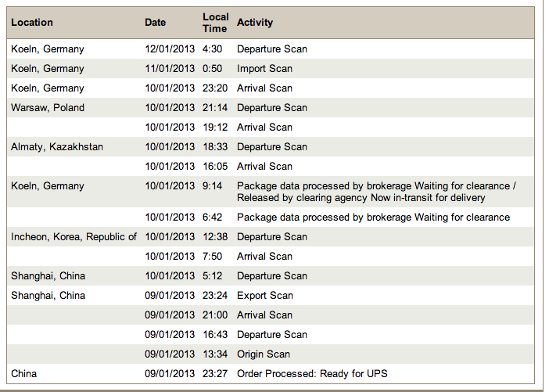Screen dimensions: 549x392
Task: Select the Warsaw, Poland location cell
Action: point(48,108)
